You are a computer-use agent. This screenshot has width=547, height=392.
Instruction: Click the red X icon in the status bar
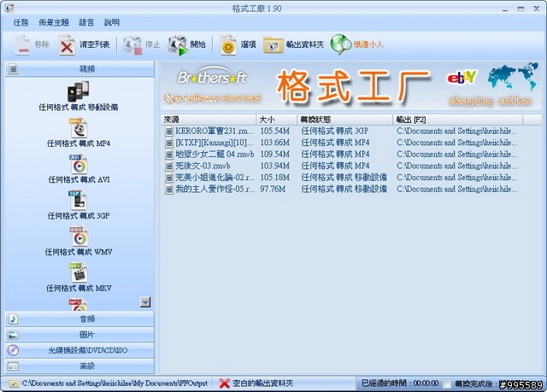click(224, 383)
